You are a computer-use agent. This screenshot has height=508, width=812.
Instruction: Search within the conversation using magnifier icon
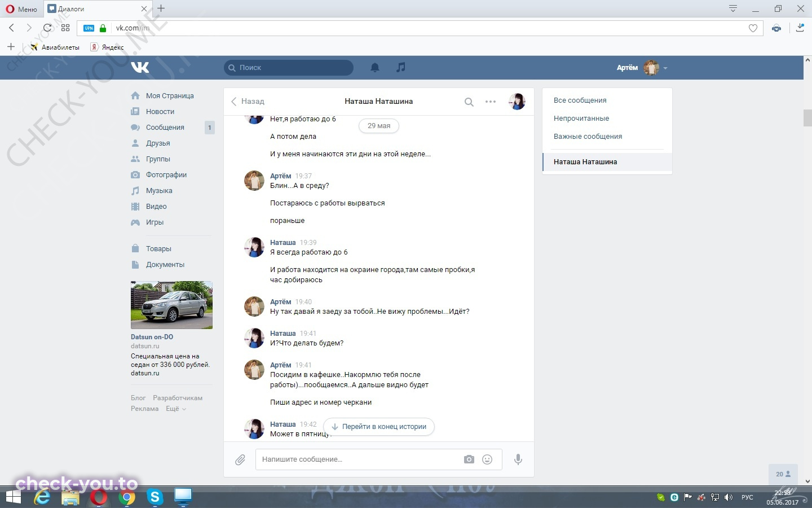point(469,102)
